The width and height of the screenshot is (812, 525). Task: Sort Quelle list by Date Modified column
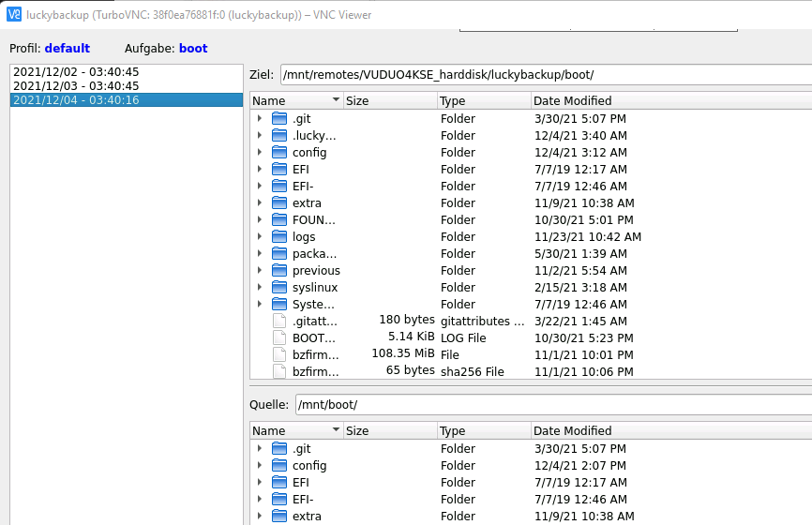[x=671, y=430]
